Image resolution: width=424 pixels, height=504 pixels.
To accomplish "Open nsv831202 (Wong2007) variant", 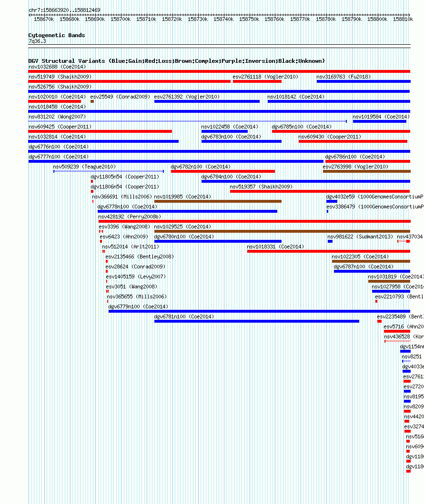I will point(188,121).
